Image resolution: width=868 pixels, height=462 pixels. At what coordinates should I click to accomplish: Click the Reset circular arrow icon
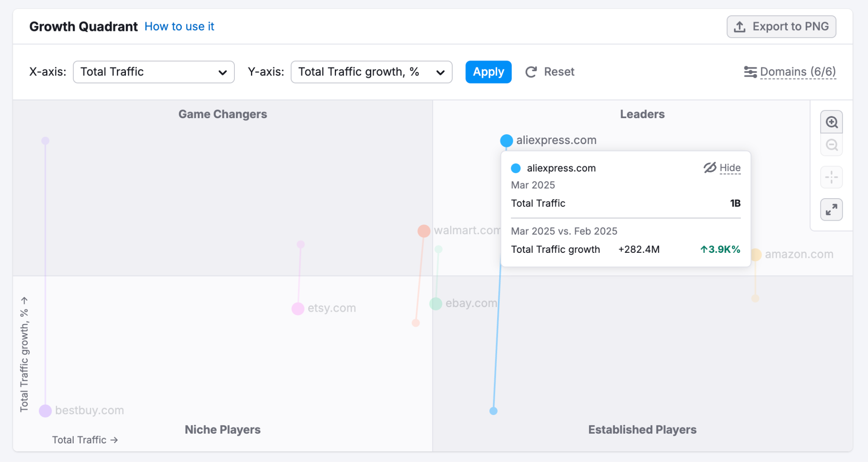click(x=531, y=72)
